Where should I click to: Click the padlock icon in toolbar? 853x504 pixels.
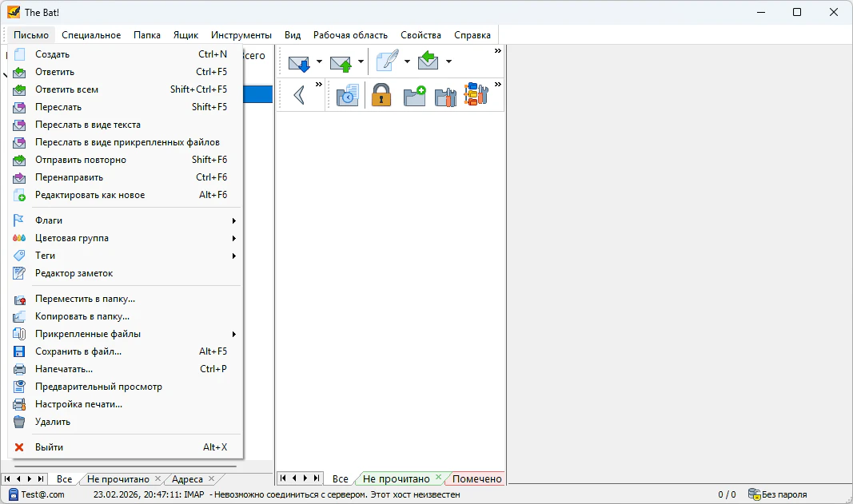pyautogui.click(x=381, y=96)
